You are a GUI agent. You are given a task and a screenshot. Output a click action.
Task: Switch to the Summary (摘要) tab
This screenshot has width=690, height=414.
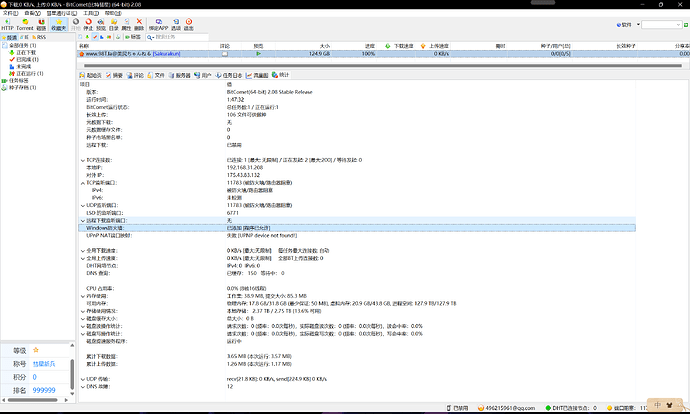(x=114, y=75)
